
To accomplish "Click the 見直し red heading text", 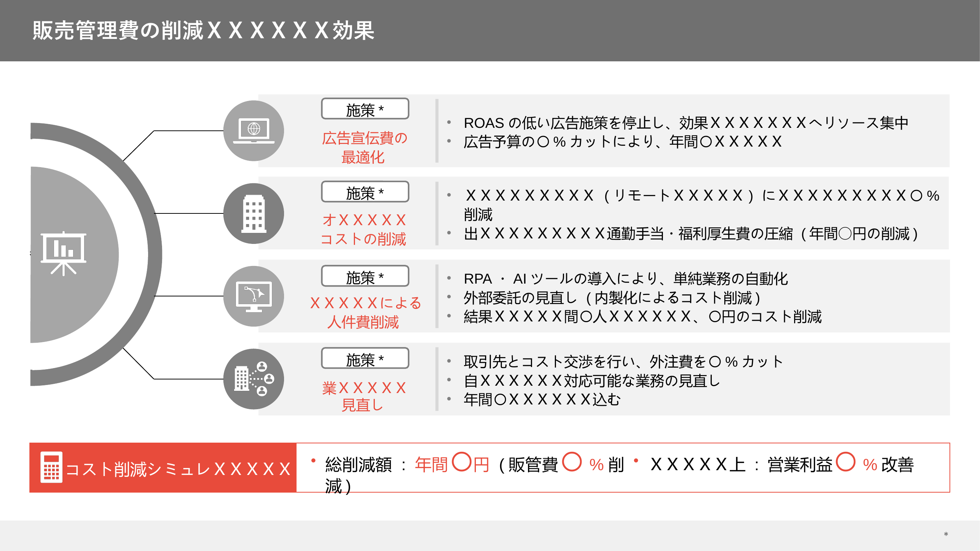I will tap(363, 405).
